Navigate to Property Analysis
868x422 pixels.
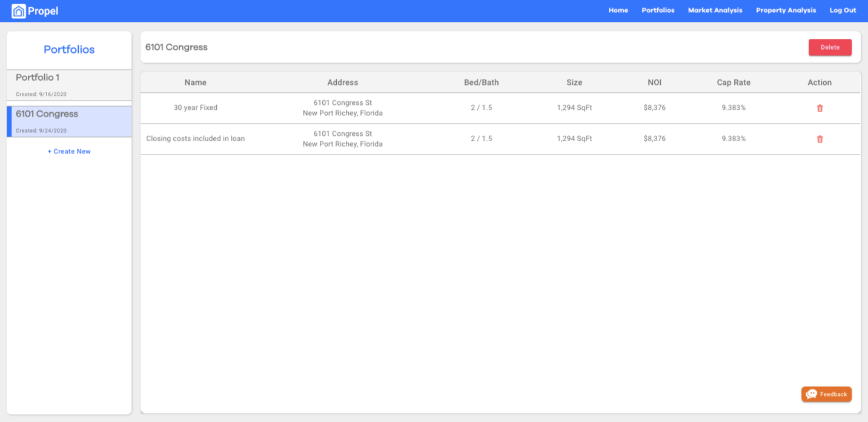(786, 10)
